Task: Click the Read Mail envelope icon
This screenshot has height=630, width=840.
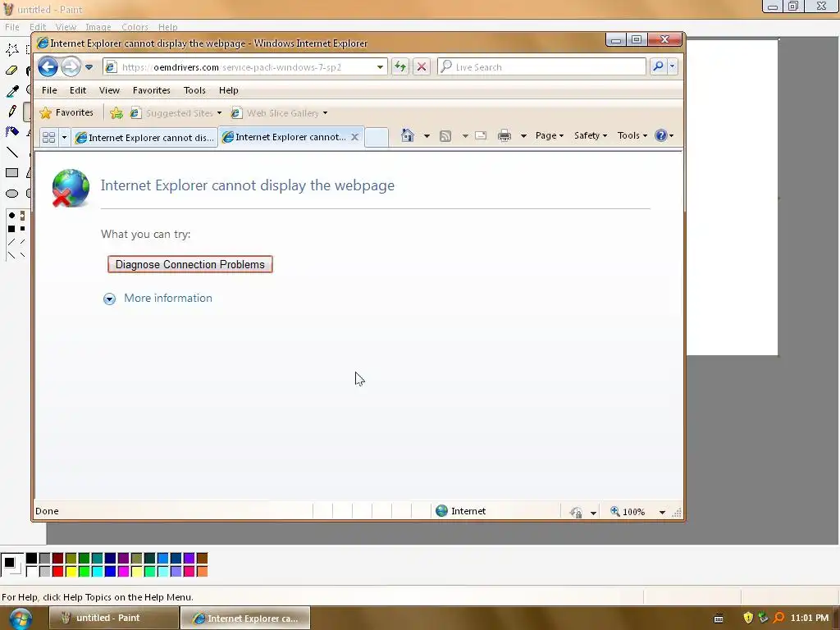Action: coord(481,135)
